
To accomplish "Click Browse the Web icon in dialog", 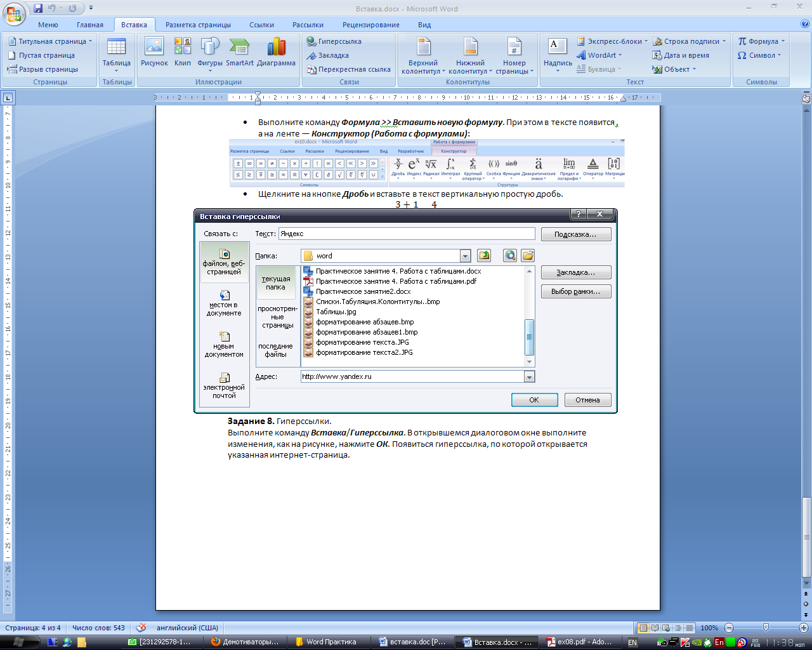I will point(510,256).
